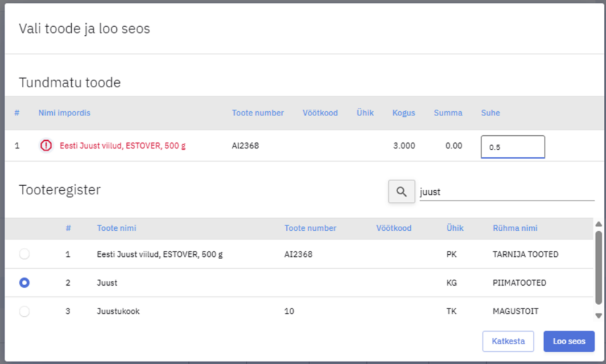
Task: Click the magnifier search icon button
Action: (x=402, y=192)
